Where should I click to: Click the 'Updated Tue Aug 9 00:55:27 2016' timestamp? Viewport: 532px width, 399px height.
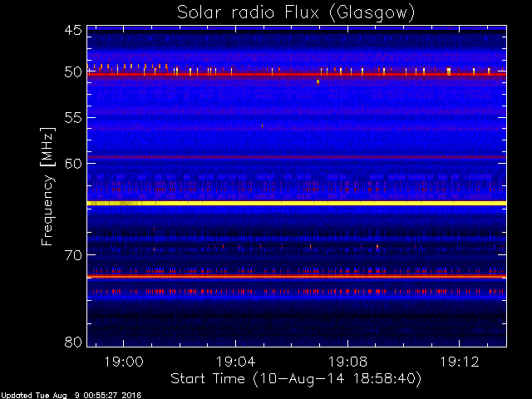pos(71,396)
